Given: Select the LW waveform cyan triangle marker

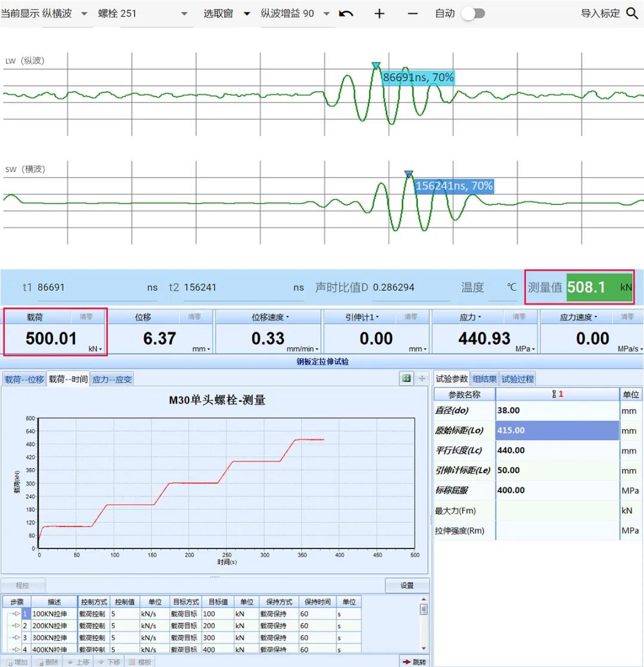Looking at the screenshot, I should click(376, 66).
